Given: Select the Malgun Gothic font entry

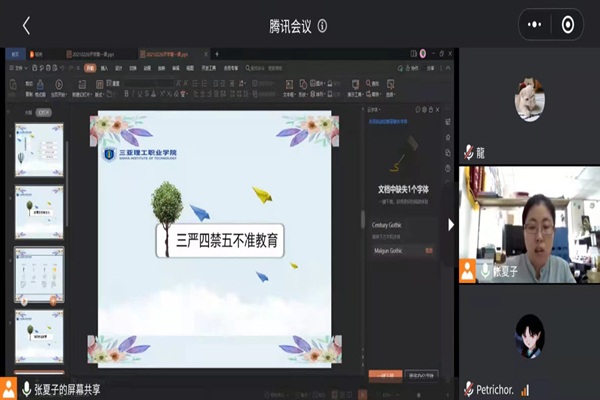Looking at the screenshot, I should [404, 251].
